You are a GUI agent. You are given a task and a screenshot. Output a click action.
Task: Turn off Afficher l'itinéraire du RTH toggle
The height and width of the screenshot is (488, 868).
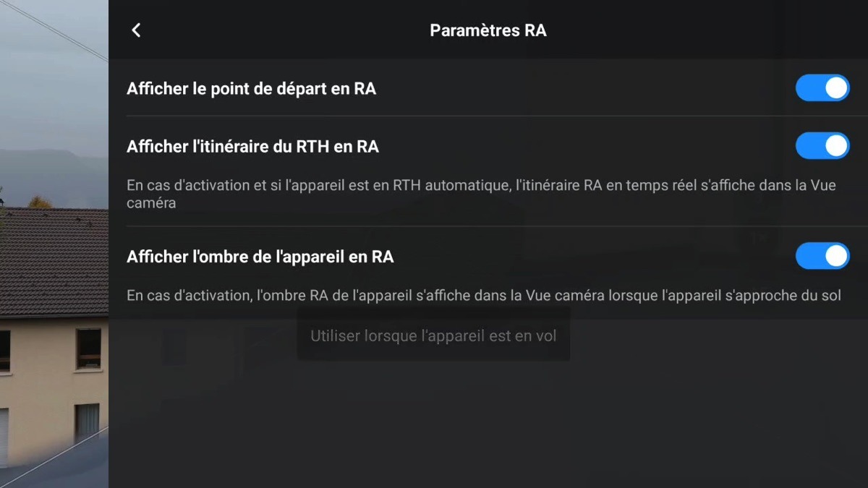[822, 146]
